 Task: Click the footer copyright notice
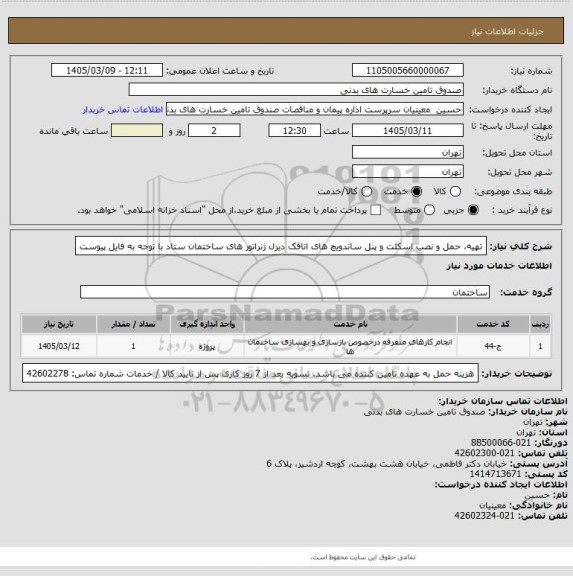[363, 557]
